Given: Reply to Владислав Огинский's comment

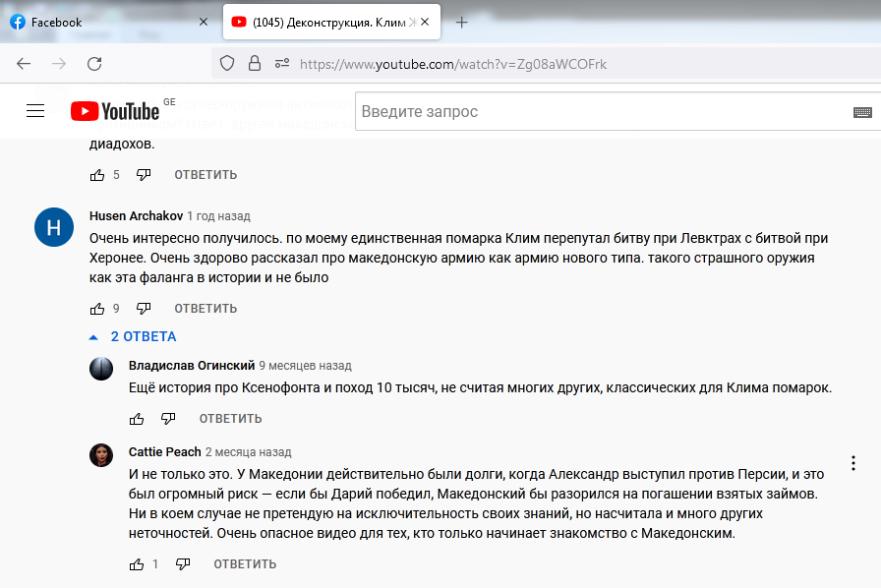Looking at the screenshot, I should (230, 419).
